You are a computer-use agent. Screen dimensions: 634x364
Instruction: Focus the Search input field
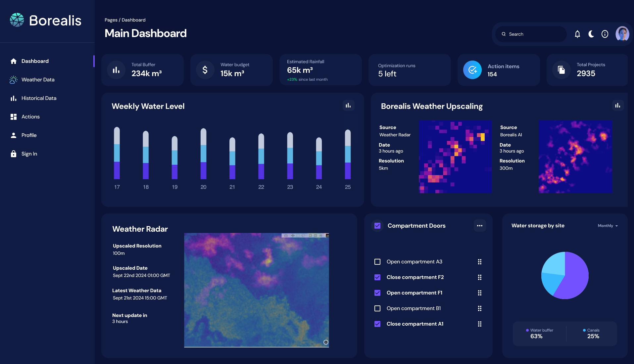click(531, 34)
